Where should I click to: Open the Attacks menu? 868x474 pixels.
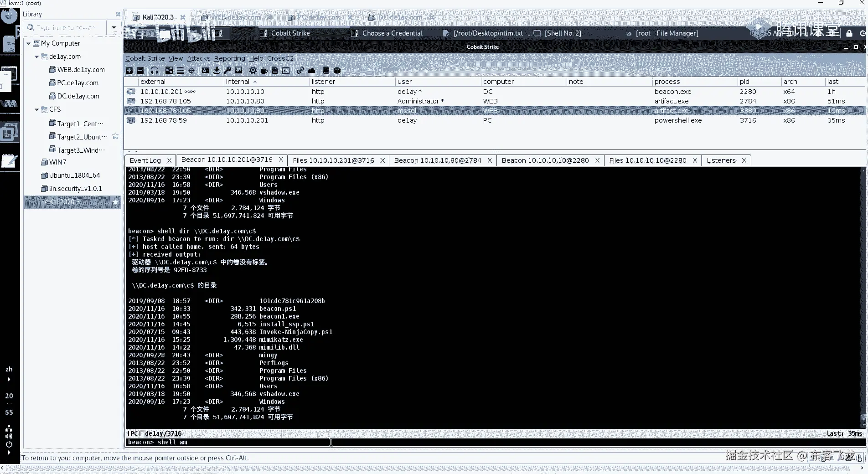tap(199, 58)
